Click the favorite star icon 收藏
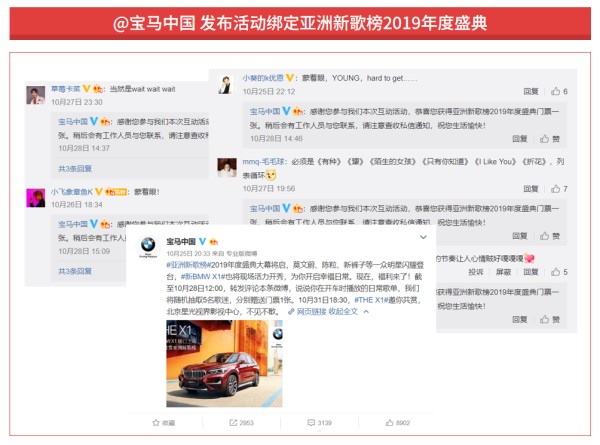 (x=164, y=423)
